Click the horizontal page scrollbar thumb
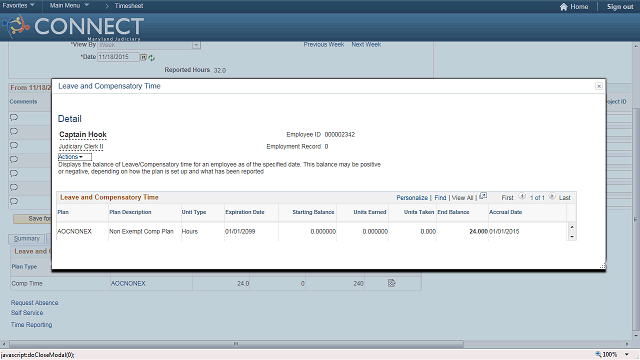 [236, 344]
